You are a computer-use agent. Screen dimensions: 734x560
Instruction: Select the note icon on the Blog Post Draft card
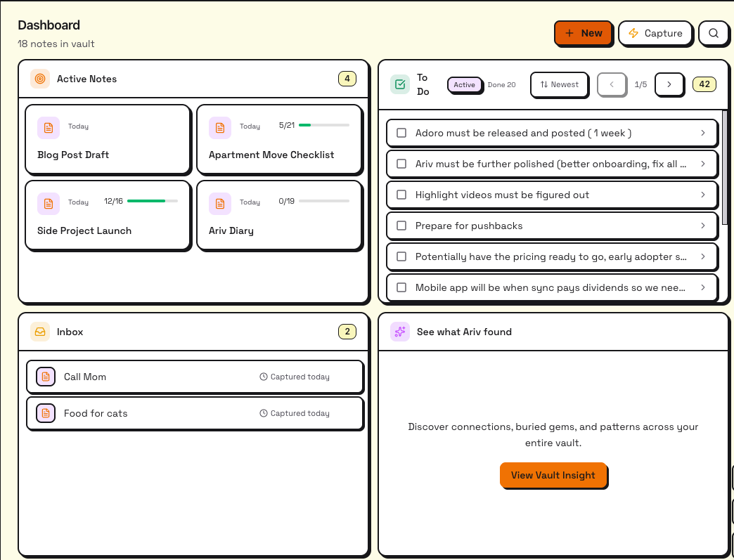tap(48, 128)
